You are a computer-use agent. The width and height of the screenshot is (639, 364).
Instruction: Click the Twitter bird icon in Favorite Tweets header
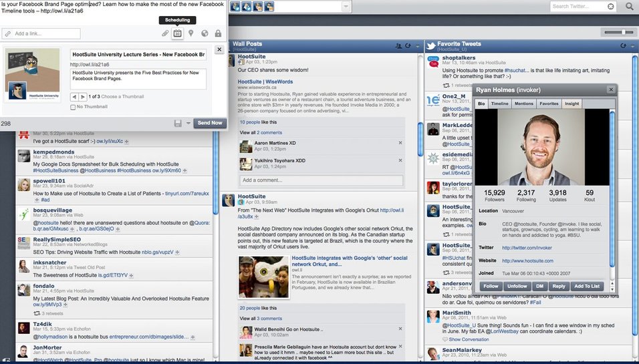430,46
